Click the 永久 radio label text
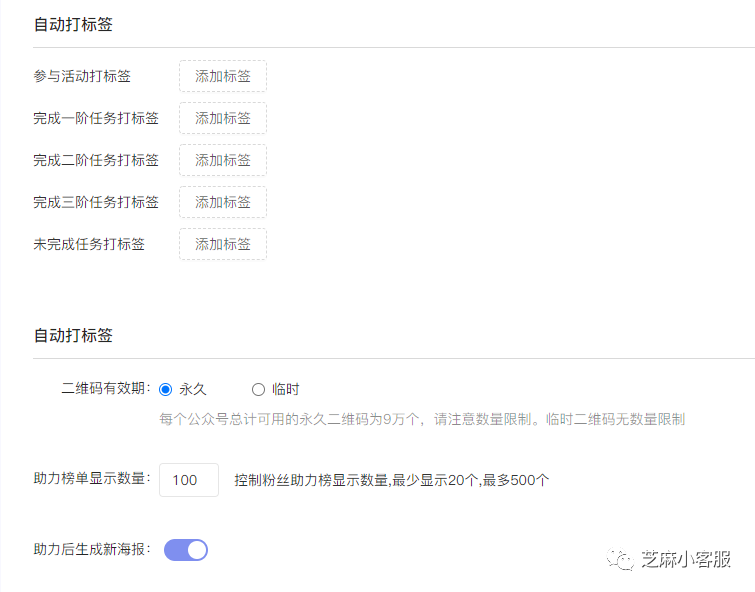Image resolution: width=755 pixels, height=592 pixels. pos(193,389)
